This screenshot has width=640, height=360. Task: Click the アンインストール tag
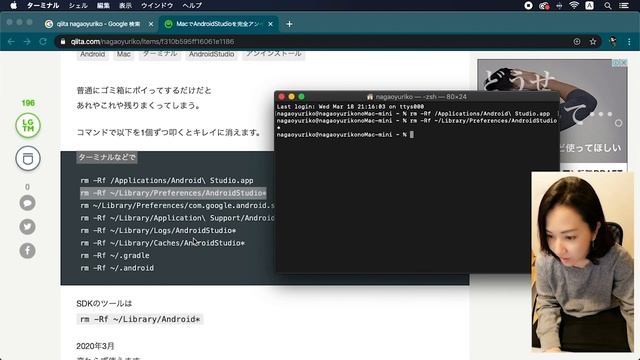[273, 54]
